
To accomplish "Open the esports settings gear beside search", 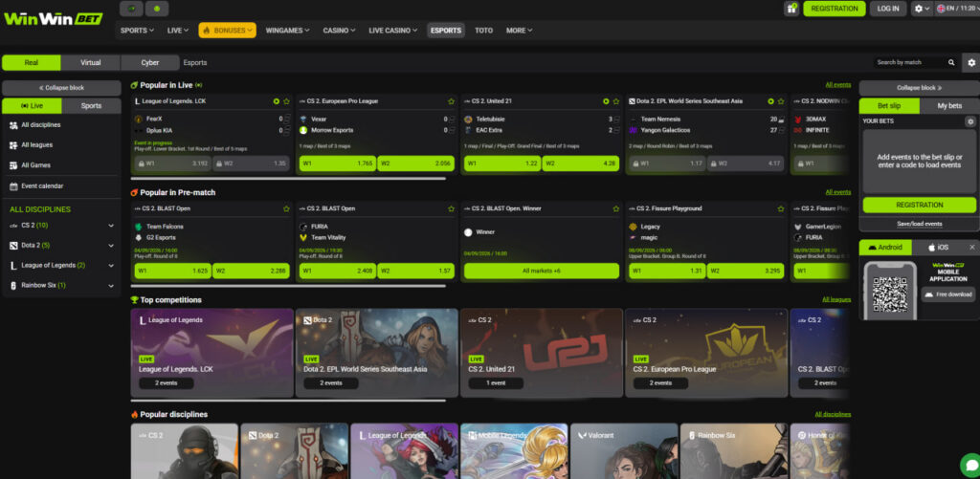I will pyautogui.click(x=972, y=62).
